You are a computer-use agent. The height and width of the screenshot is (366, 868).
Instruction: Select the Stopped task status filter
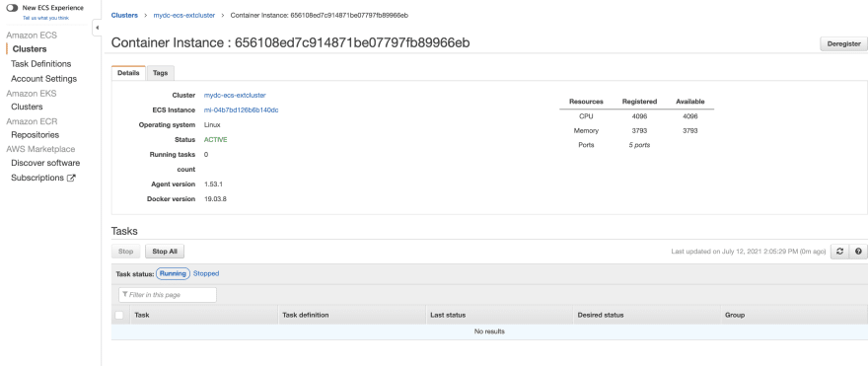(x=206, y=273)
